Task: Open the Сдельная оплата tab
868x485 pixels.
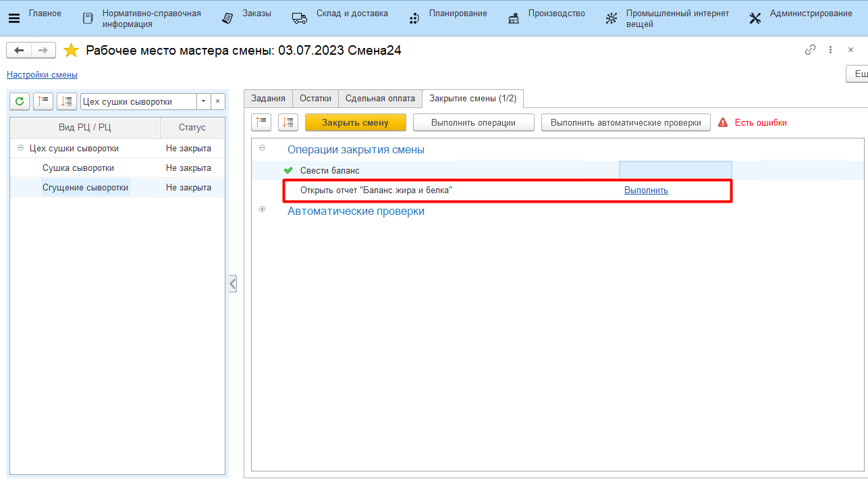Action: (380, 98)
